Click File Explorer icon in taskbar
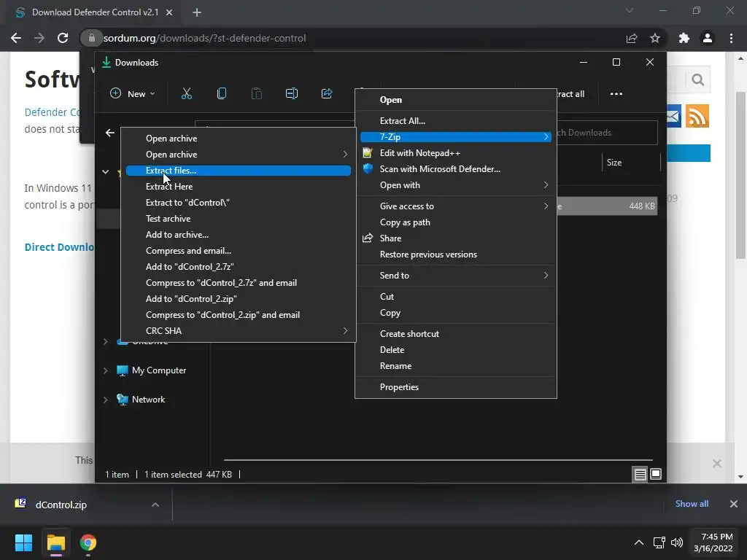The width and height of the screenshot is (747, 560). pos(55,542)
